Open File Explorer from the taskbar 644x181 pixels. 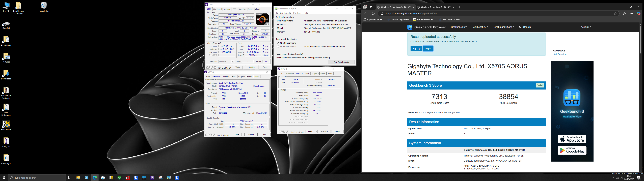(78, 178)
